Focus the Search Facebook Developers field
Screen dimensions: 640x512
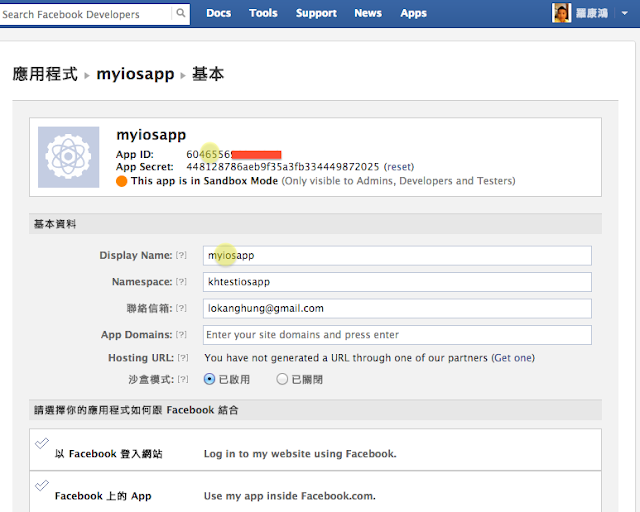pyautogui.click(x=86, y=14)
